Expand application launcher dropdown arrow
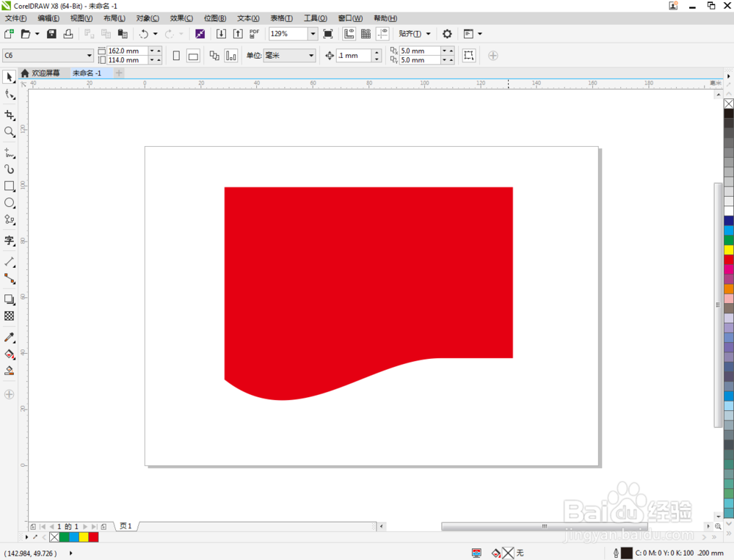Viewport: 734px width, 560px height. [x=480, y=34]
